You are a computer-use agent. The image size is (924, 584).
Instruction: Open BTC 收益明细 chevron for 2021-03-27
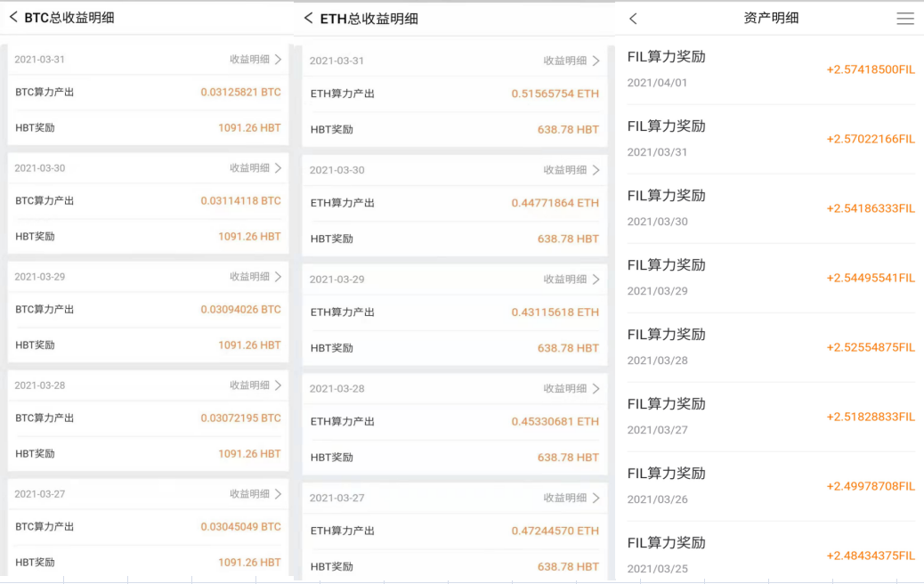tap(278, 494)
